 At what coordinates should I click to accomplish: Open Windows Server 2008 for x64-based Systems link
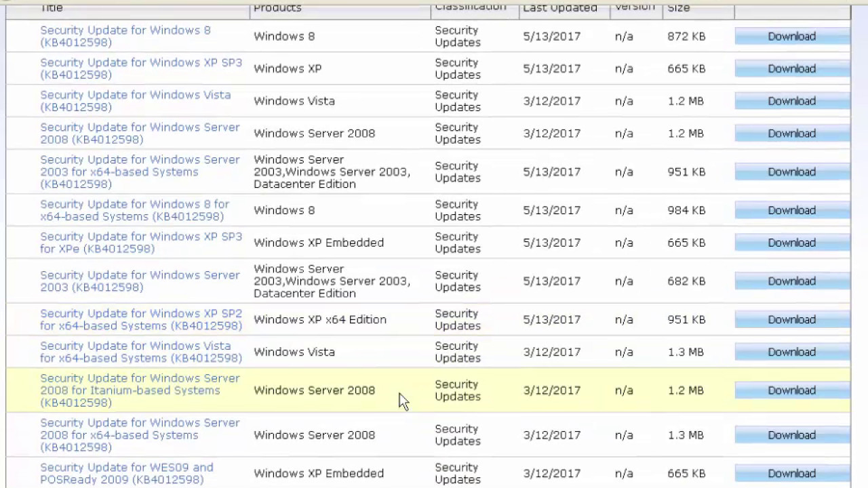coord(140,435)
